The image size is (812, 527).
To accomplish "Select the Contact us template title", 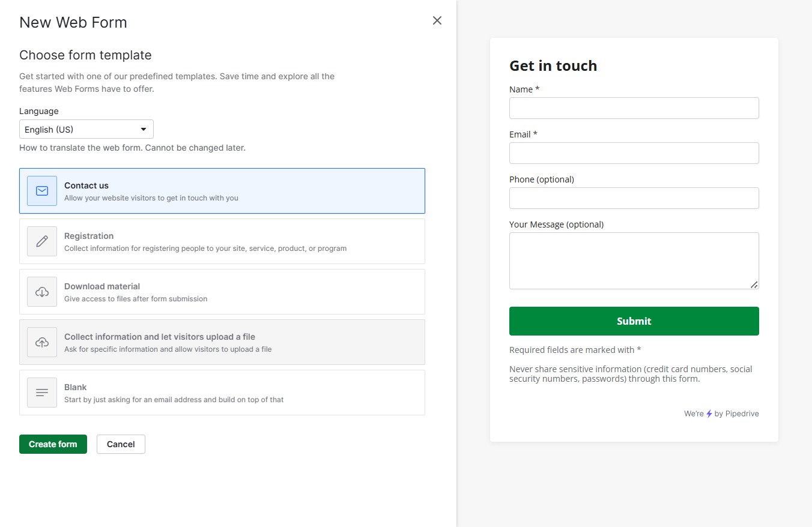I will click(x=86, y=185).
